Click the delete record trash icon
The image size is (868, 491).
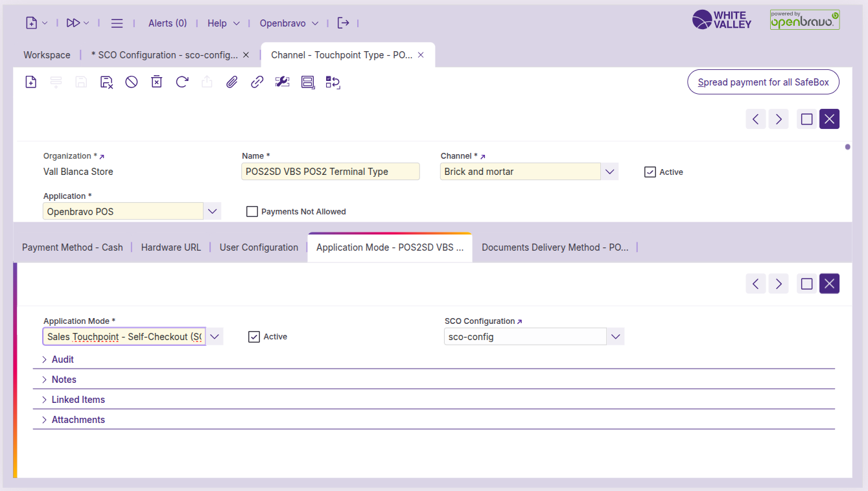tap(156, 82)
